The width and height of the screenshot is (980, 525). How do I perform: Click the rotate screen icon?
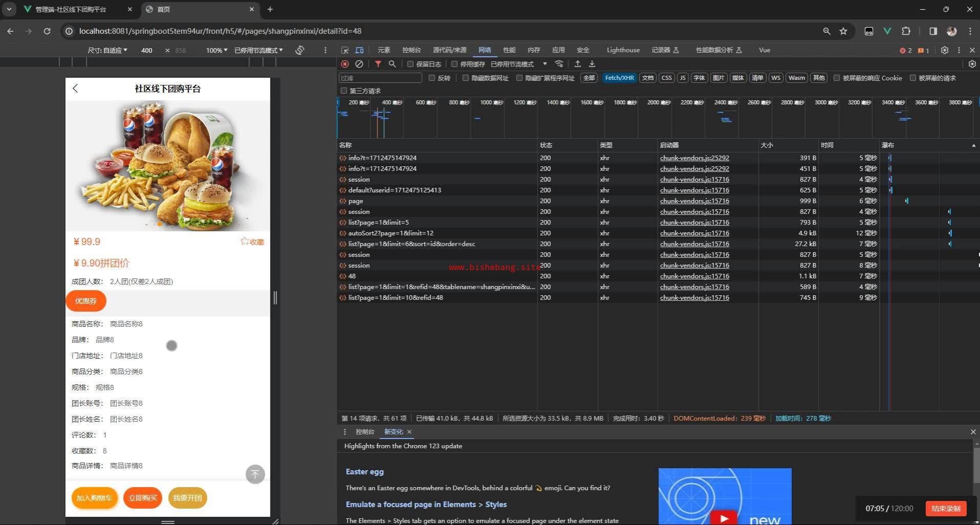[x=300, y=50]
